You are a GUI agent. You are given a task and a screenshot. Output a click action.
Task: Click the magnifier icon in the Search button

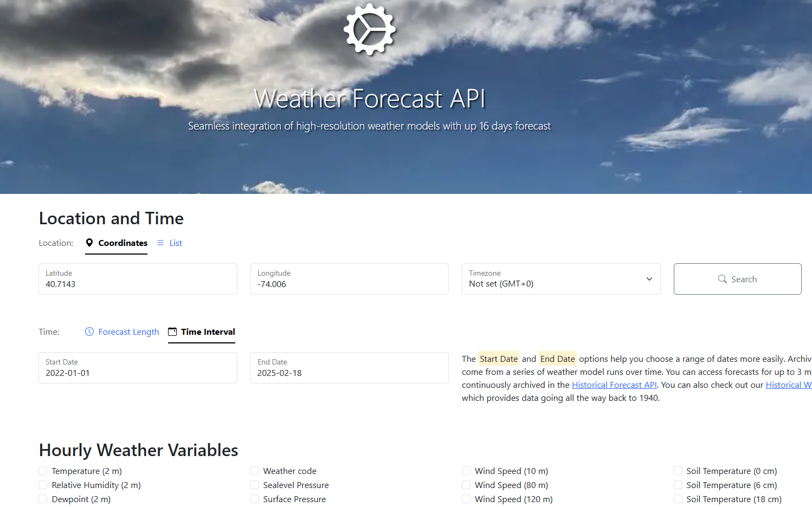tap(723, 279)
